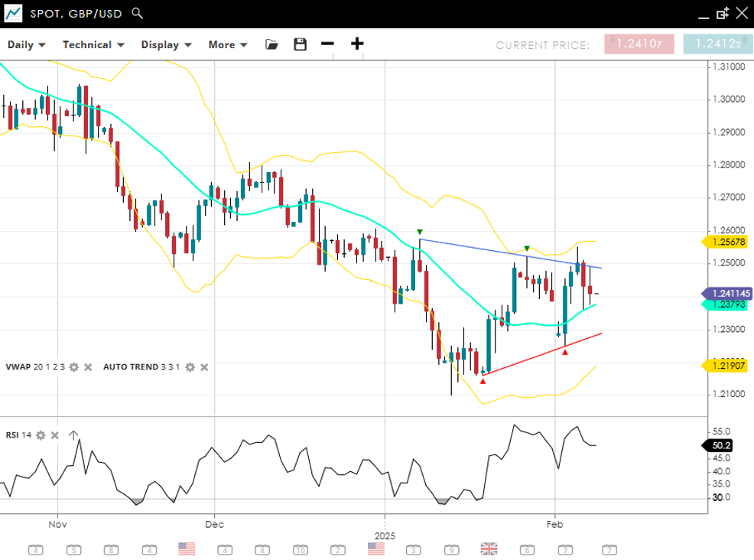Remove the VWAP indicator
754x560 pixels.
pyautogui.click(x=88, y=367)
